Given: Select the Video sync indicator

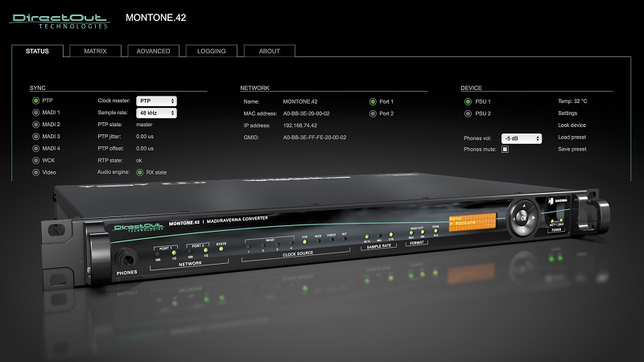Looking at the screenshot, I should [35, 172].
